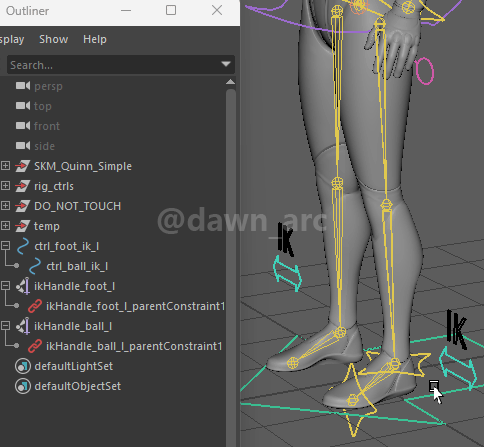Screen dimensions: 484x447
Task: Select ikHandle_ball_l in the Outliner
Action: tap(73, 326)
